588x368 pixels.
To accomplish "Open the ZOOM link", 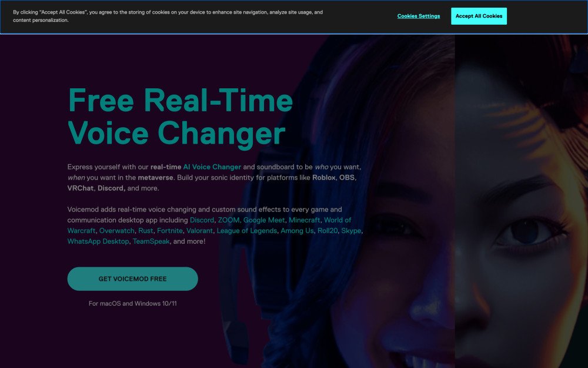I will pyautogui.click(x=228, y=220).
